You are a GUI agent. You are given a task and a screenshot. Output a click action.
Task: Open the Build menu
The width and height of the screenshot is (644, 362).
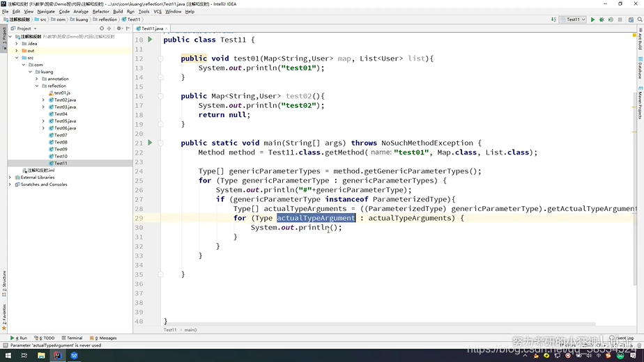point(118,12)
